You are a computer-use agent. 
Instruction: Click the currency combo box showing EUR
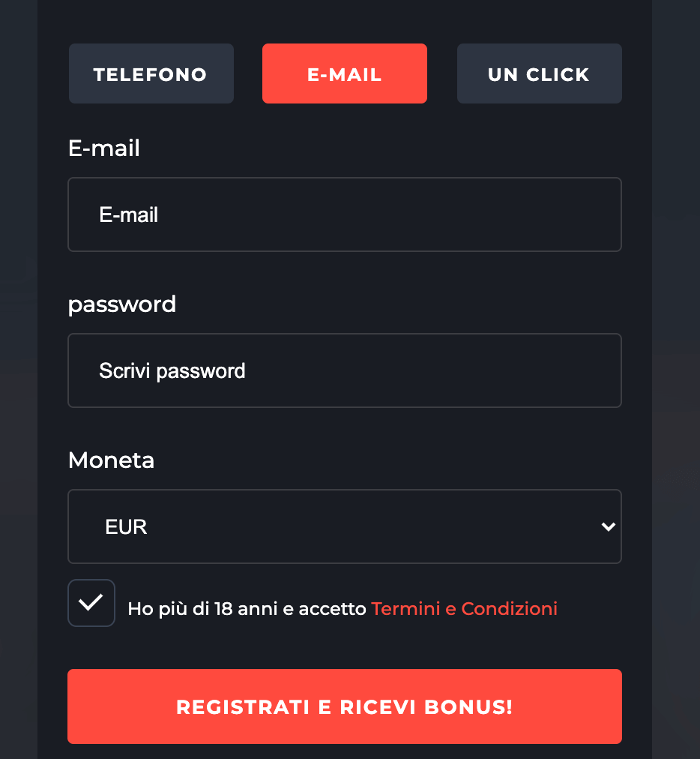[x=344, y=526]
